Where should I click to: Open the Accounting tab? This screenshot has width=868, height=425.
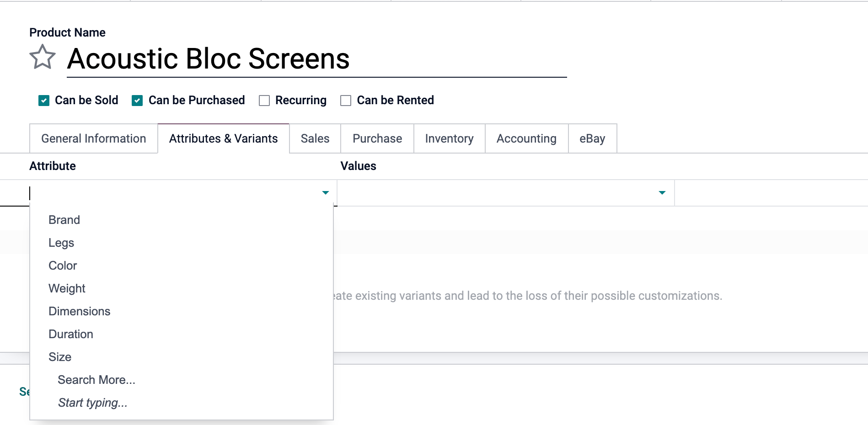pyautogui.click(x=526, y=138)
